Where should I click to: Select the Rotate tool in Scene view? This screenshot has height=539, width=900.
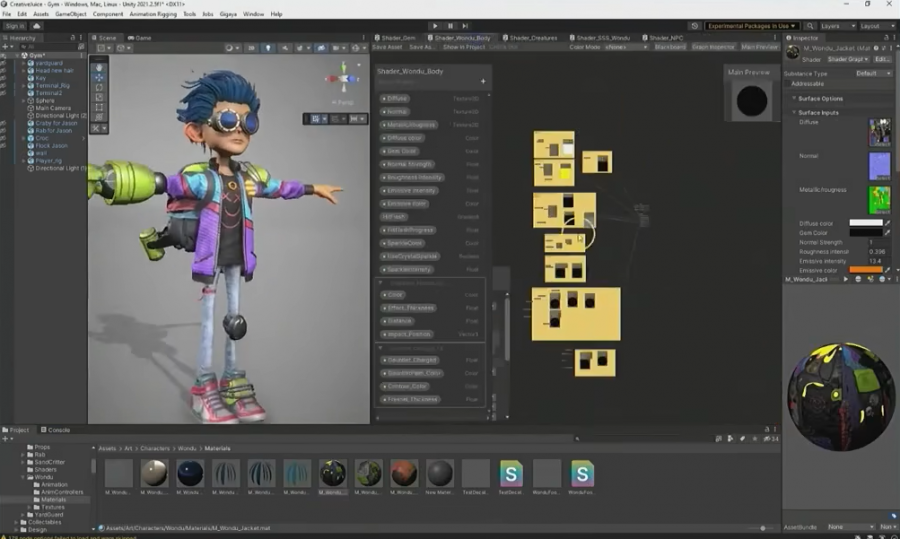pos(99,87)
